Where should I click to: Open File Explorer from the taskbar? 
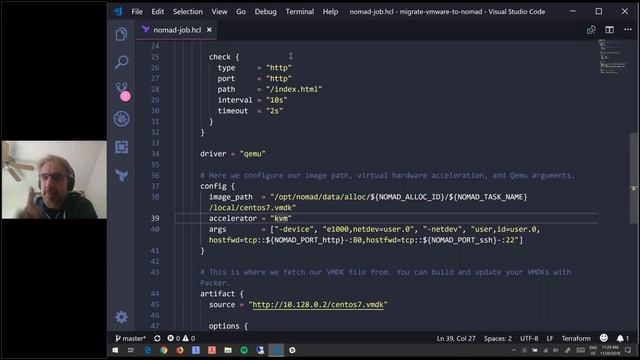coord(228,350)
